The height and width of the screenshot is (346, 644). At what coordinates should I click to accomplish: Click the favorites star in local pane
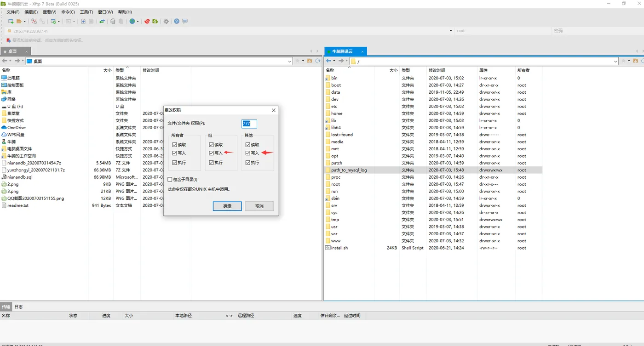coord(298,61)
